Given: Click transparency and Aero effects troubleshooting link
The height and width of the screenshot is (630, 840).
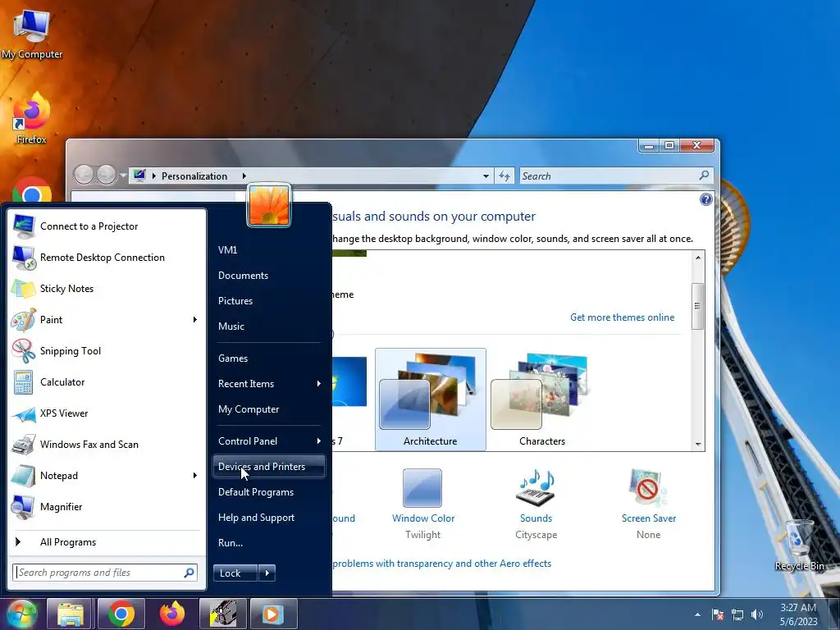Looking at the screenshot, I should click(441, 564).
